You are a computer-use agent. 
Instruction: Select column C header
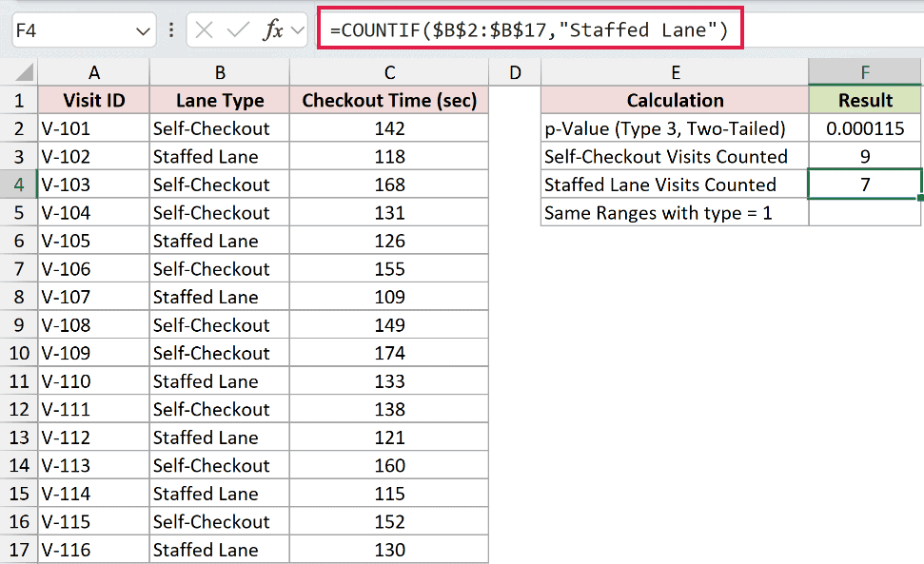(x=389, y=72)
